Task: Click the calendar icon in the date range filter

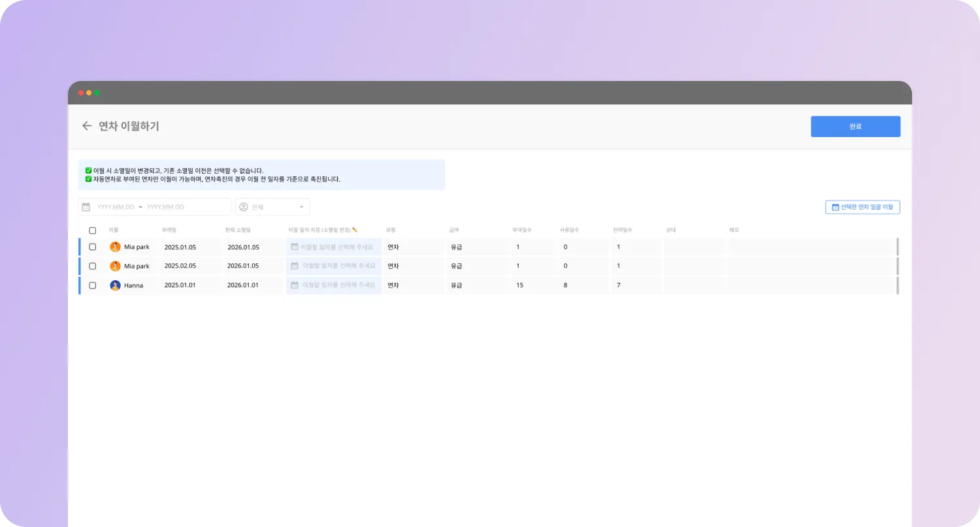Action: point(86,207)
